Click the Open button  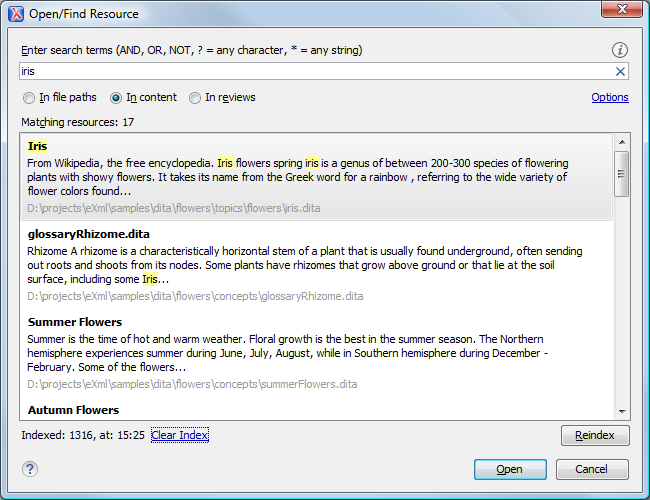coord(509,469)
